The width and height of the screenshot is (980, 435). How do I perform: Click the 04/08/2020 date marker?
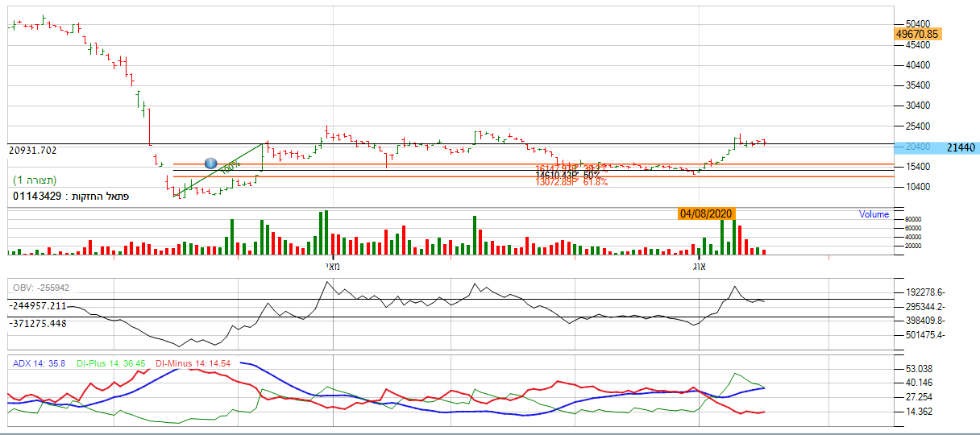[x=705, y=213]
